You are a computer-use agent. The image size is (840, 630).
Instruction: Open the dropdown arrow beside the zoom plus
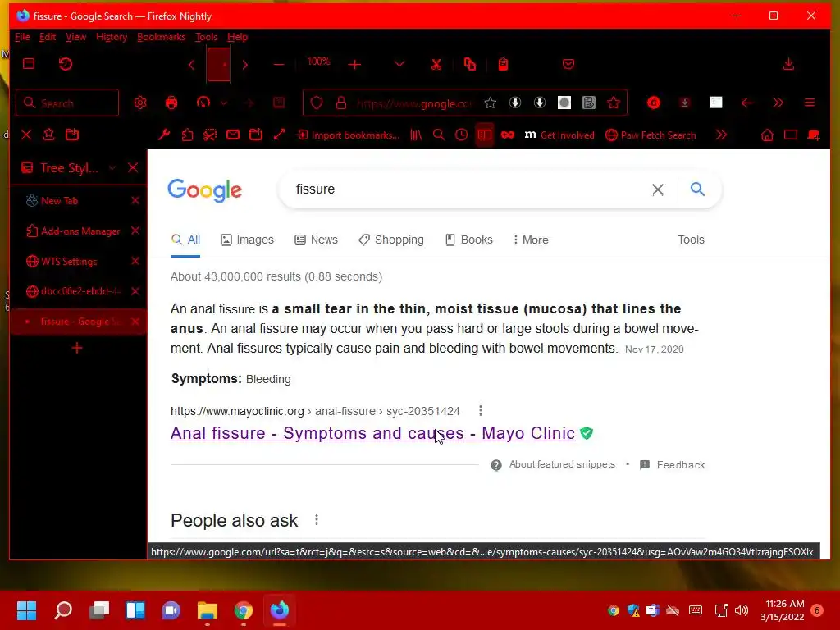399,64
